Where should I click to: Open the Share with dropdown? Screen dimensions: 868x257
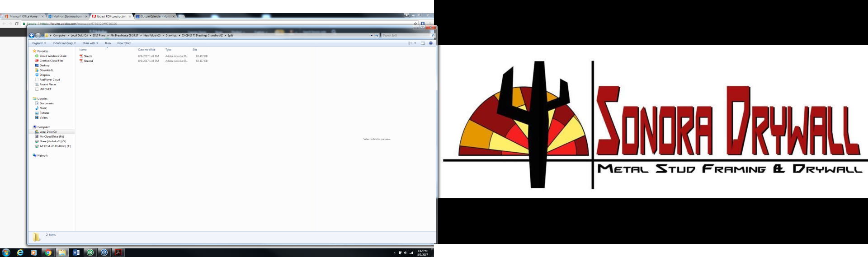click(x=90, y=43)
